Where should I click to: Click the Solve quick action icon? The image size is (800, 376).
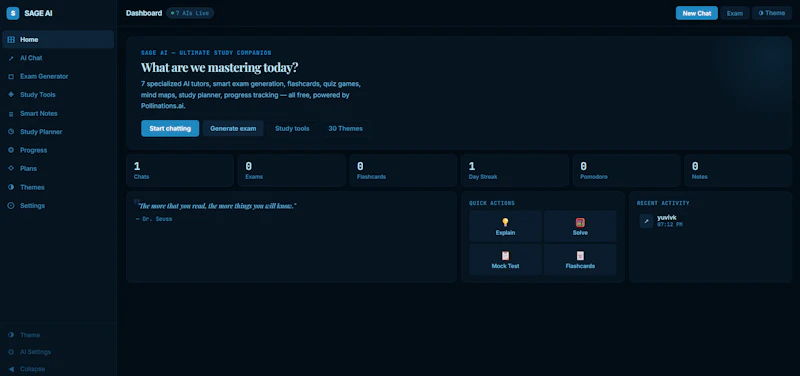coord(580,222)
